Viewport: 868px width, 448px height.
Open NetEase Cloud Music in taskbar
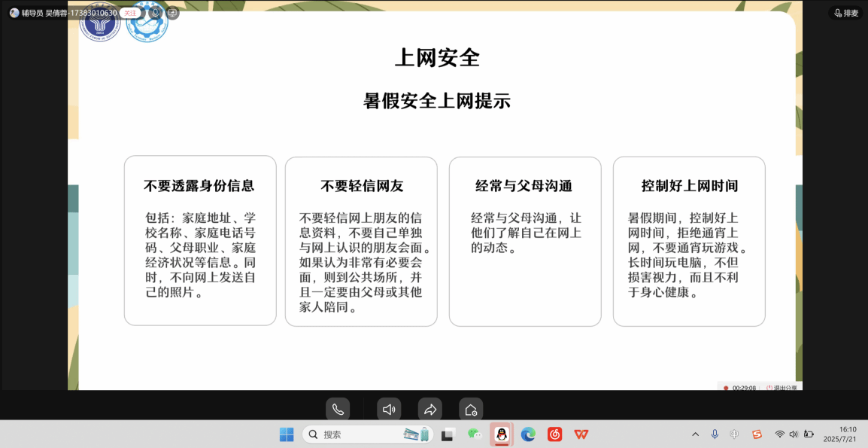(x=554, y=434)
